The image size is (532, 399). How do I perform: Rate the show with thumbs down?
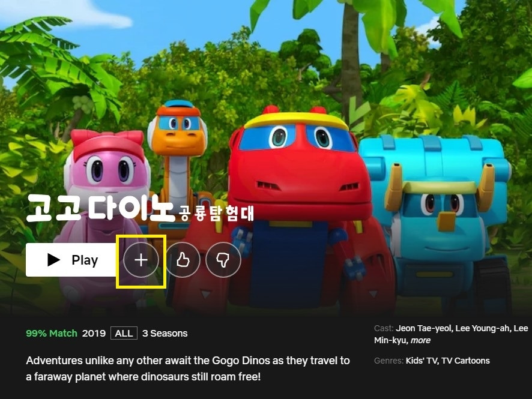tap(223, 260)
